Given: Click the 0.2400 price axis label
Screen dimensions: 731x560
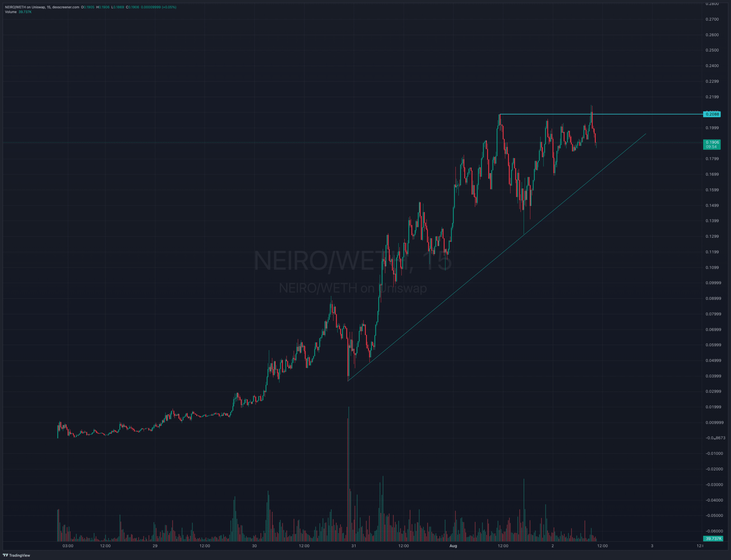Looking at the screenshot, I should (712, 66).
